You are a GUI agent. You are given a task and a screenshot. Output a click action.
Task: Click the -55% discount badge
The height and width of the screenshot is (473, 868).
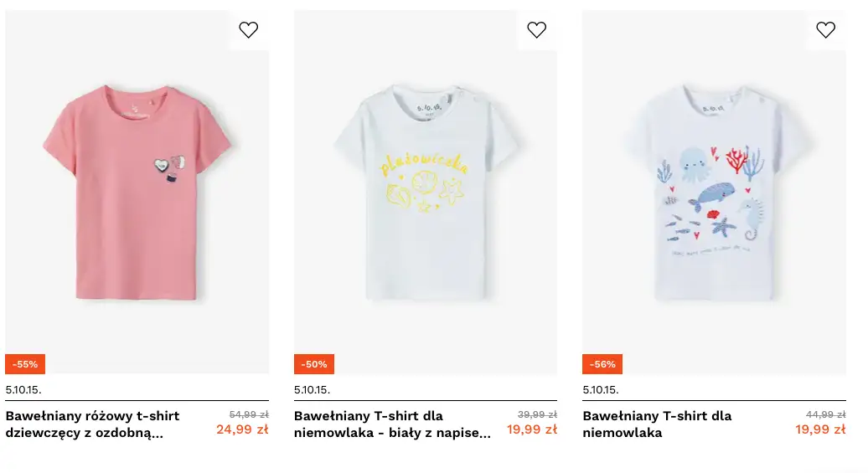point(25,364)
